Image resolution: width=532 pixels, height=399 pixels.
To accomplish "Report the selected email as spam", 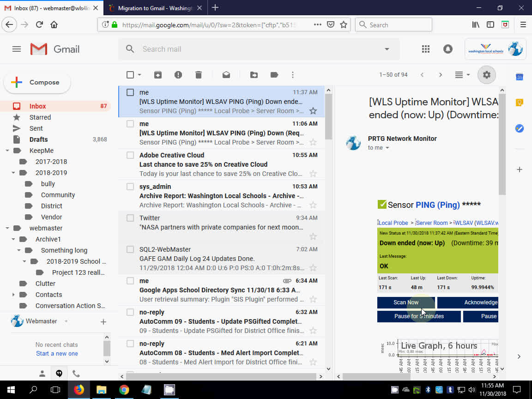I will pyautogui.click(x=178, y=74).
